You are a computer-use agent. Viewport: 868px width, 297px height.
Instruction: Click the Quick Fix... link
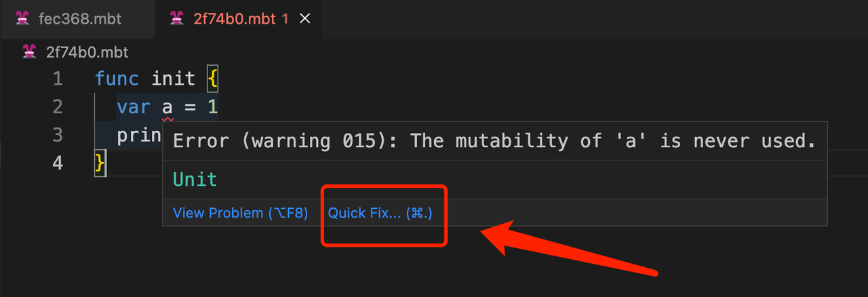[x=380, y=213]
